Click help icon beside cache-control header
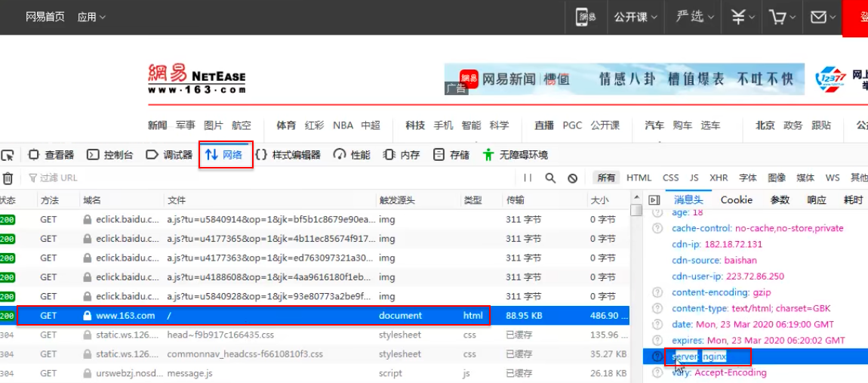The width and height of the screenshot is (868, 383). 657,228
